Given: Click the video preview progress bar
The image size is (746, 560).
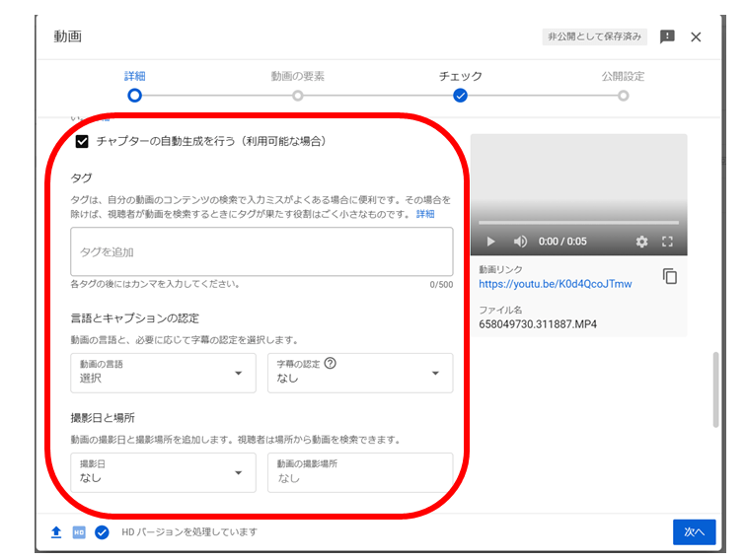Looking at the screenshot, I should click(x=578, y=223).
